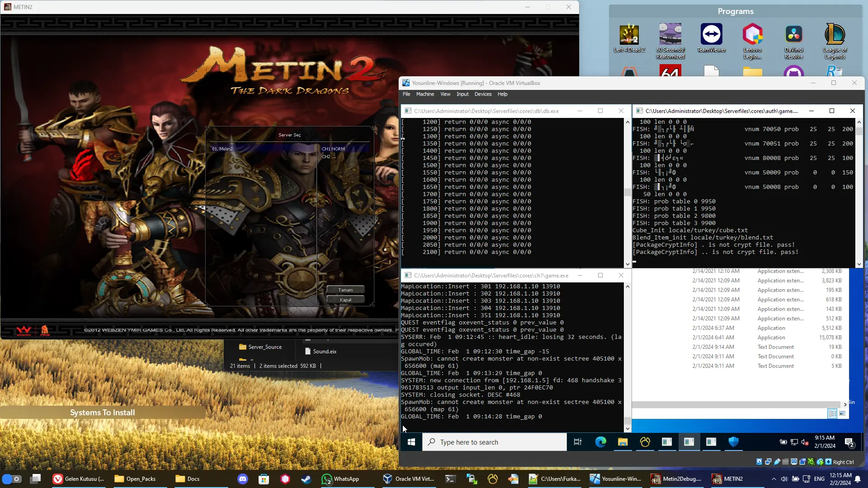Open Windows Security shield in the VM taskbar
This screenshot has width=868, height=488.
pyautogui.click(x=733, y=442)
